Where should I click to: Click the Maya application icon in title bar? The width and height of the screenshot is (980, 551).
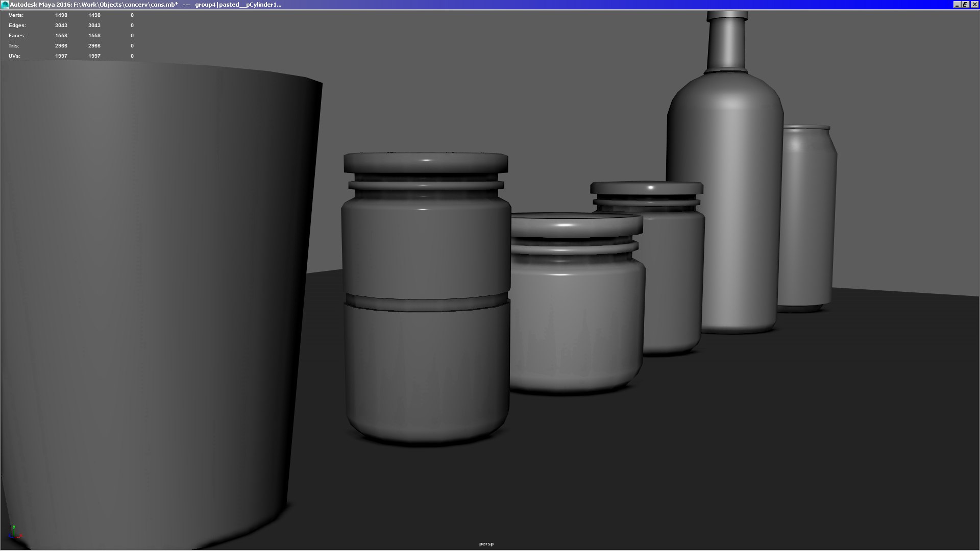coord(5,5)
